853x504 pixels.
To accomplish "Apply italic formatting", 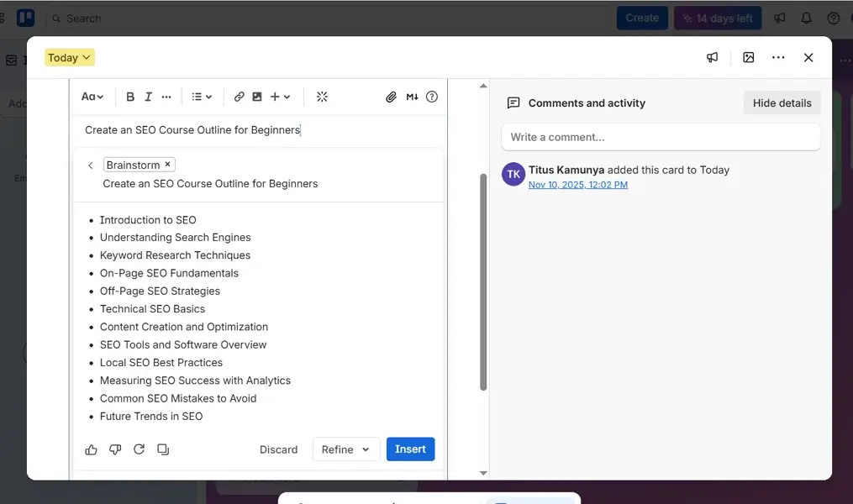I will click(x=148, y=96).
